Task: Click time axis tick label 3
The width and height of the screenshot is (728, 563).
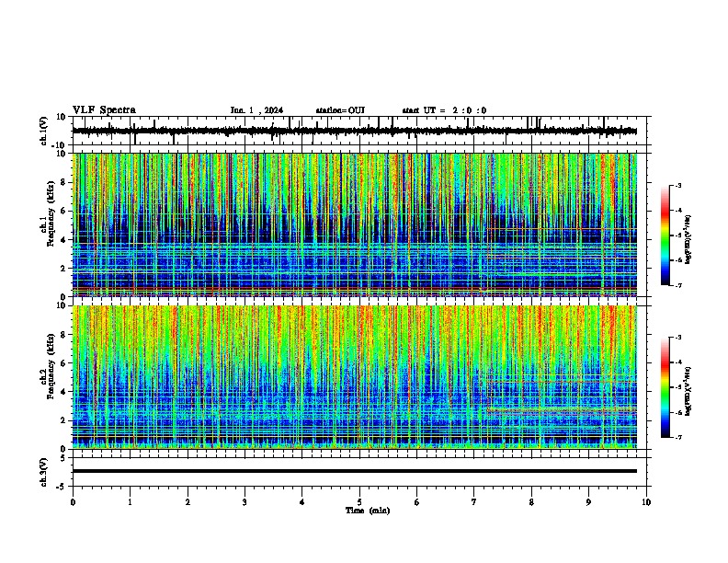Action: (x=245, y=502)
